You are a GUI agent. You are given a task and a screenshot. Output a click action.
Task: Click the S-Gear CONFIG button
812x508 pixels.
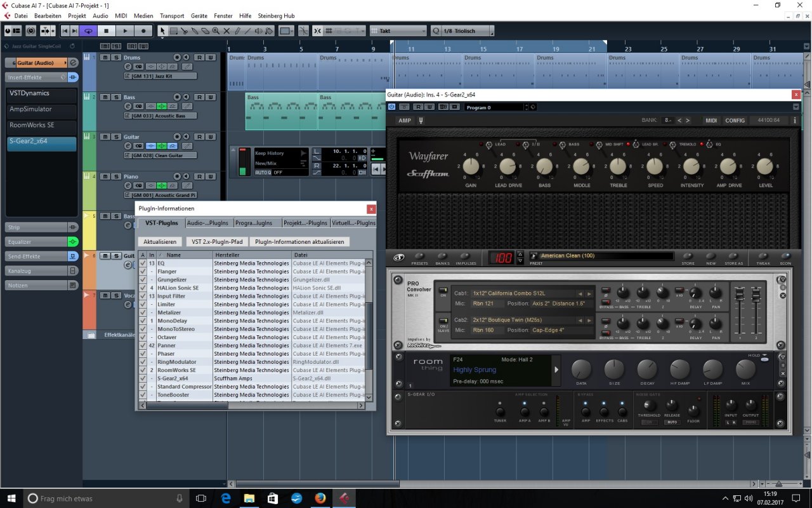click(735, 121)
